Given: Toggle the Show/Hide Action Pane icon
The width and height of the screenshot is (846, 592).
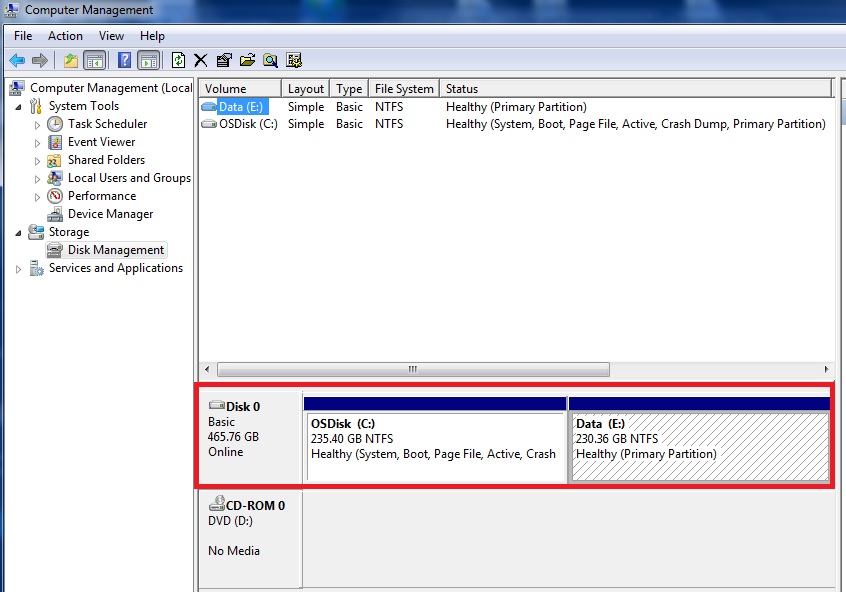Looking at the screenshot, I should (x=148, y=60).
